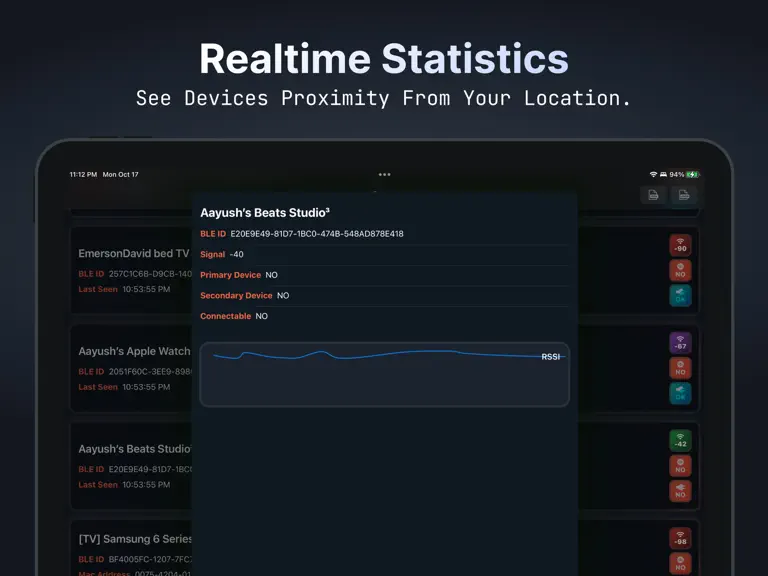Tap Last Seen time on Beats Studio card
This screenshot has height=576, width=768.
click(146, 484)
